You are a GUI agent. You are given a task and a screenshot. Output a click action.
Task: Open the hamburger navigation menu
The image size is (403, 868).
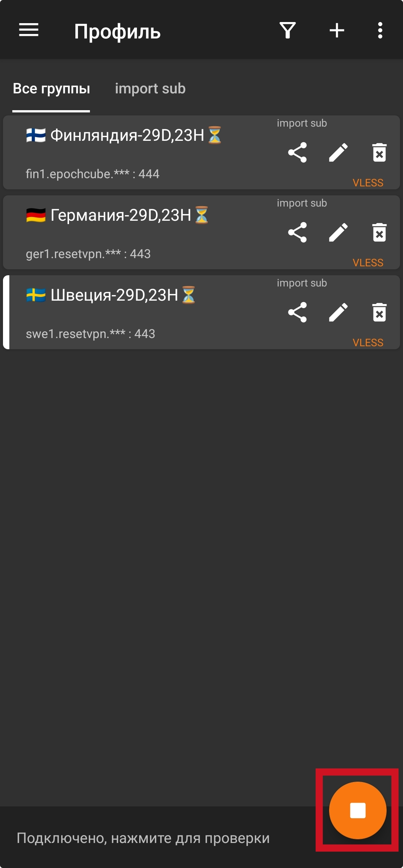pos(29,30)
